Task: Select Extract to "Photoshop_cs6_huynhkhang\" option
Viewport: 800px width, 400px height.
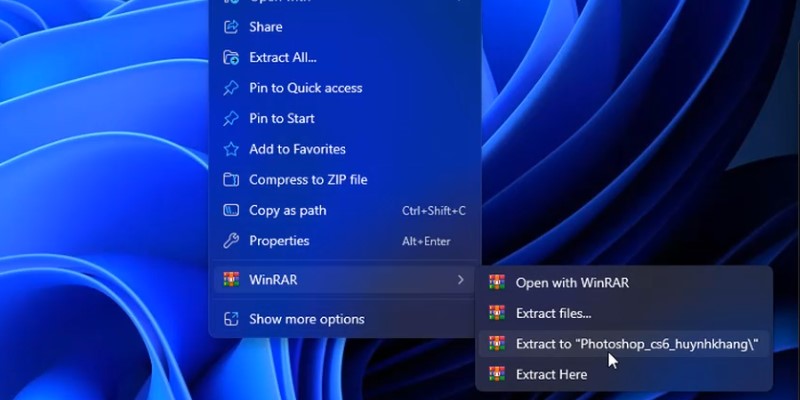Action: tap(636, 344)
